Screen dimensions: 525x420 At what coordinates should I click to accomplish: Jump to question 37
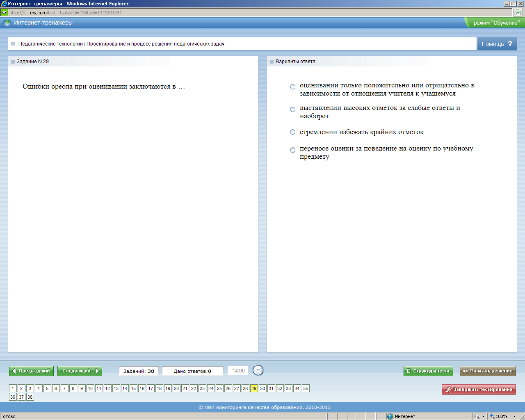[21, 397]
